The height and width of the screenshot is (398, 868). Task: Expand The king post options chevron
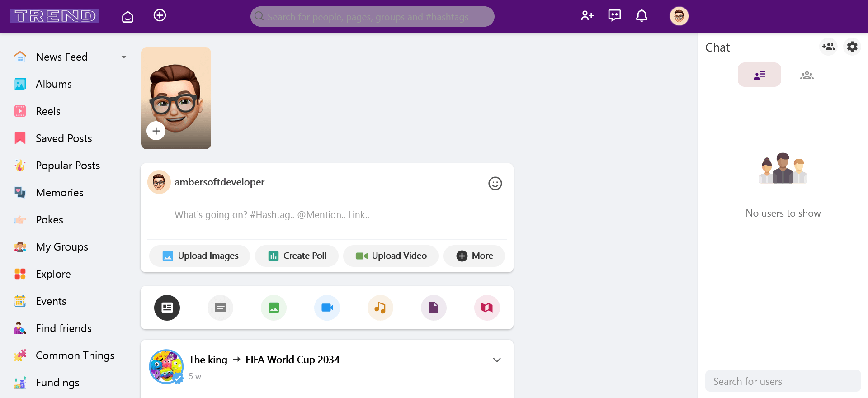497,360
